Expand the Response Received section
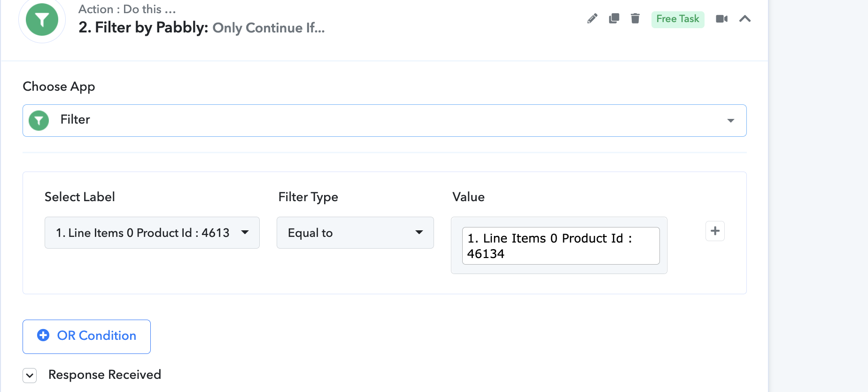The height and width of the screenshot is (392, 868). point(30,376)
